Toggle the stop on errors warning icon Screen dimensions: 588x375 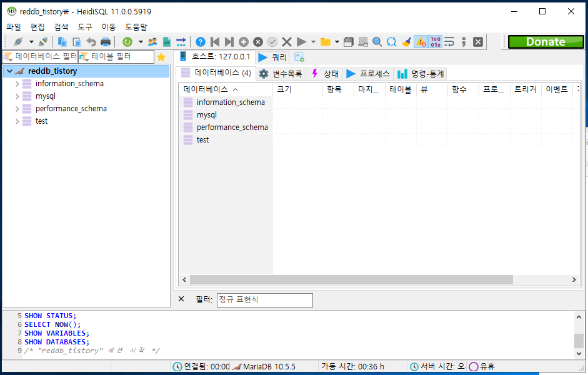(x=421, y=42)
